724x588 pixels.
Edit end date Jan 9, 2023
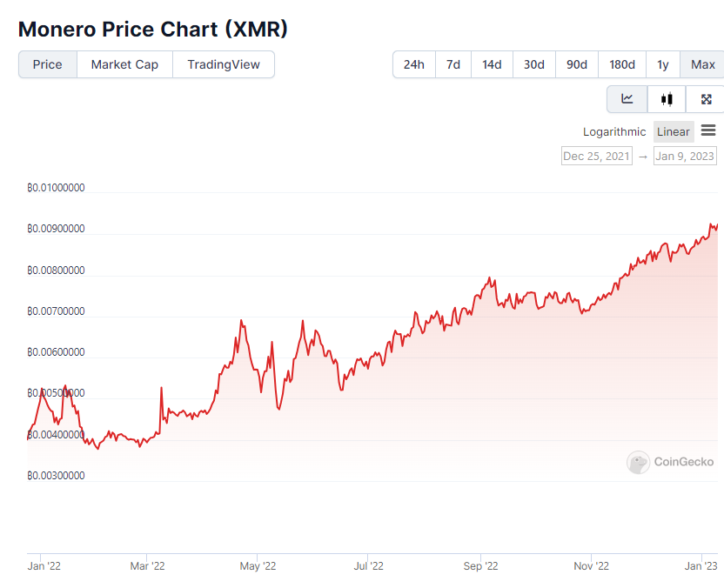[x=685, y=157]
